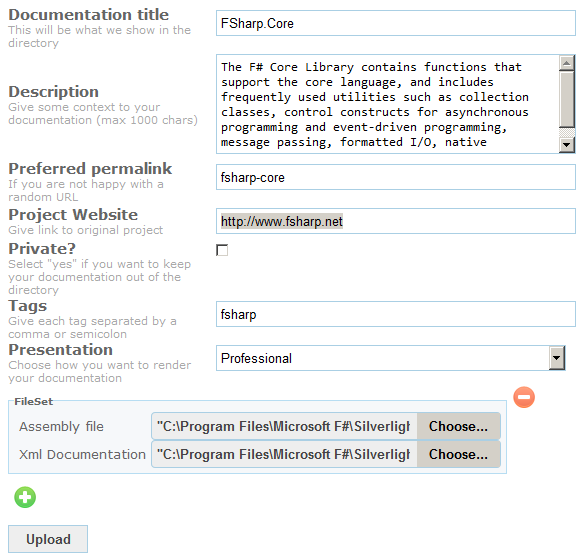The height and width of the screenshot is (560, 582).
Task: Click the Upload button
Action: (48, 539)
